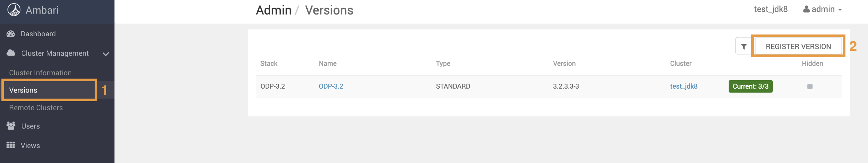Open the version filter funnel button
Image resolution: width=868 pixels, height=163 pixels.
point(744,46)
